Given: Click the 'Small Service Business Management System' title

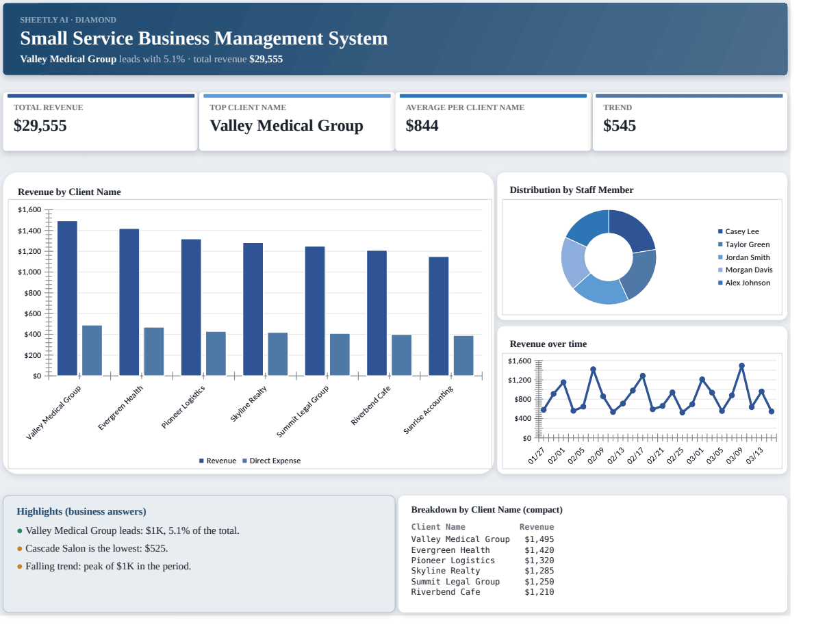Looking at the screenshot, I should (x=204, y=38).
